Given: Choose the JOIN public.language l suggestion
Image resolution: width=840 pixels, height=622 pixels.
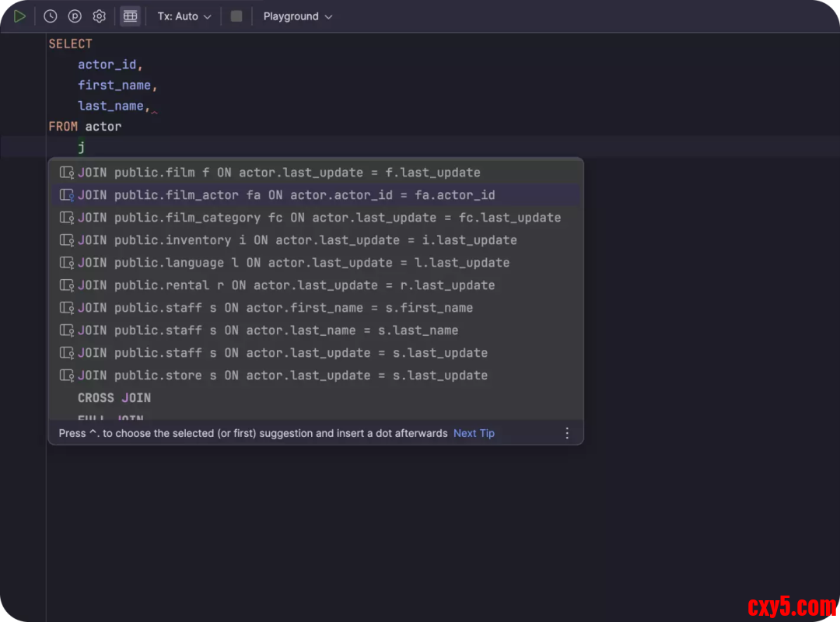Looking at the screenshot, I should 293,263.
